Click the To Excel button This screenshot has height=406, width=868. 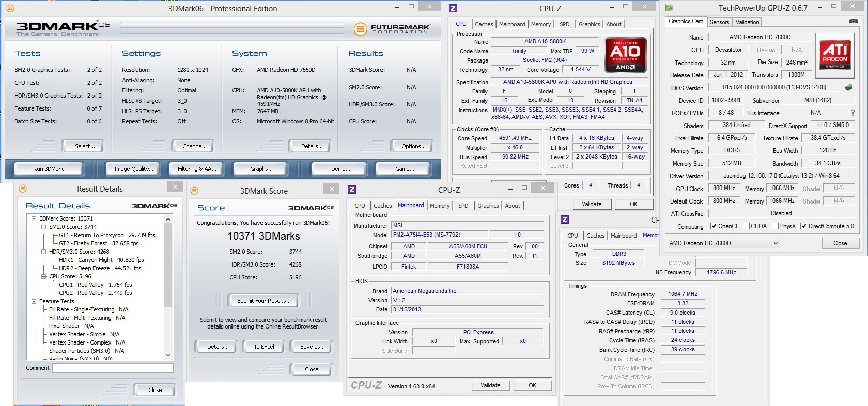pos(264,347)
